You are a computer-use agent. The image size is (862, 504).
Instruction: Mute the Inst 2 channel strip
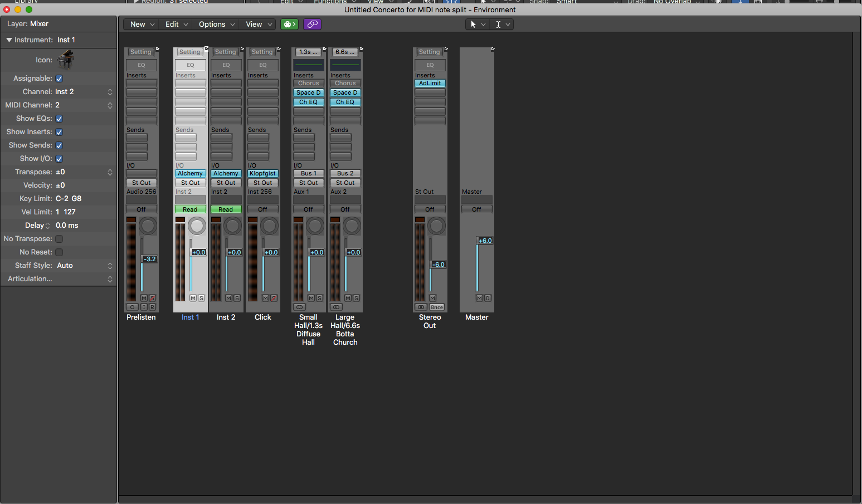click(228, 299)
